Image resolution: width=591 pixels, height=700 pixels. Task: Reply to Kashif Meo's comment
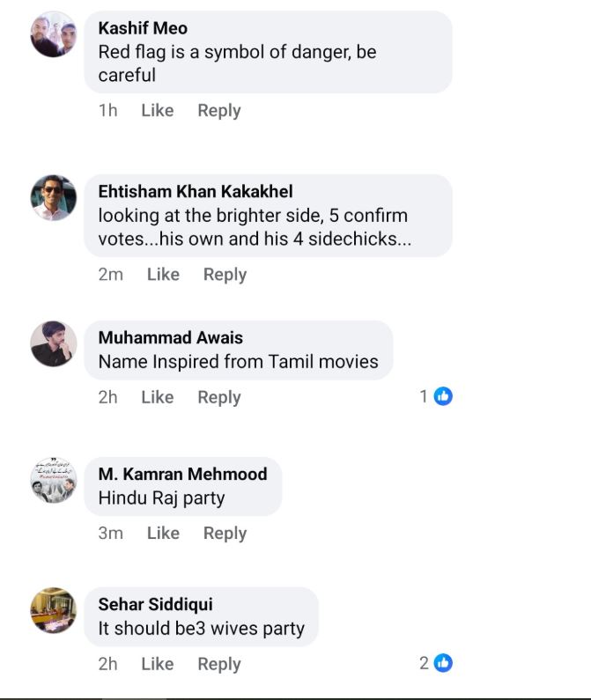[219, 111]
